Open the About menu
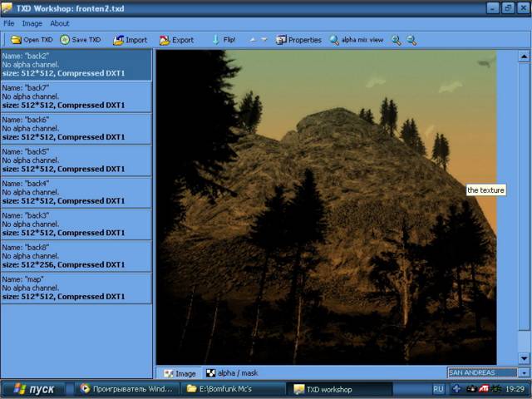 click(x=60, y=23)
